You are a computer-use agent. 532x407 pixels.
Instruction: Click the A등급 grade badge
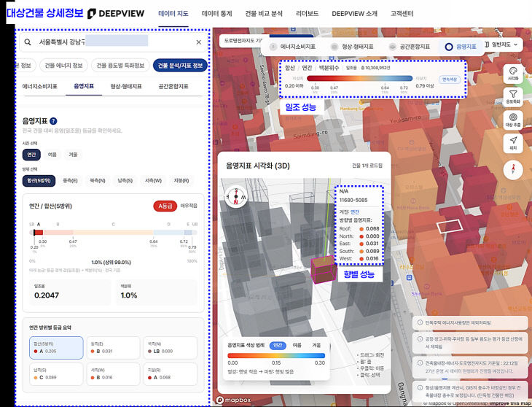(165, 206)
